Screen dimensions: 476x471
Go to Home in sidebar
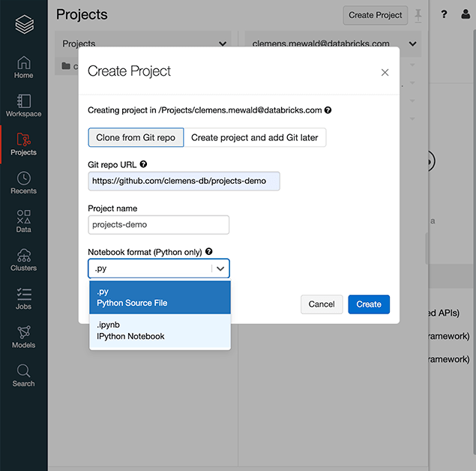(24, 67)
